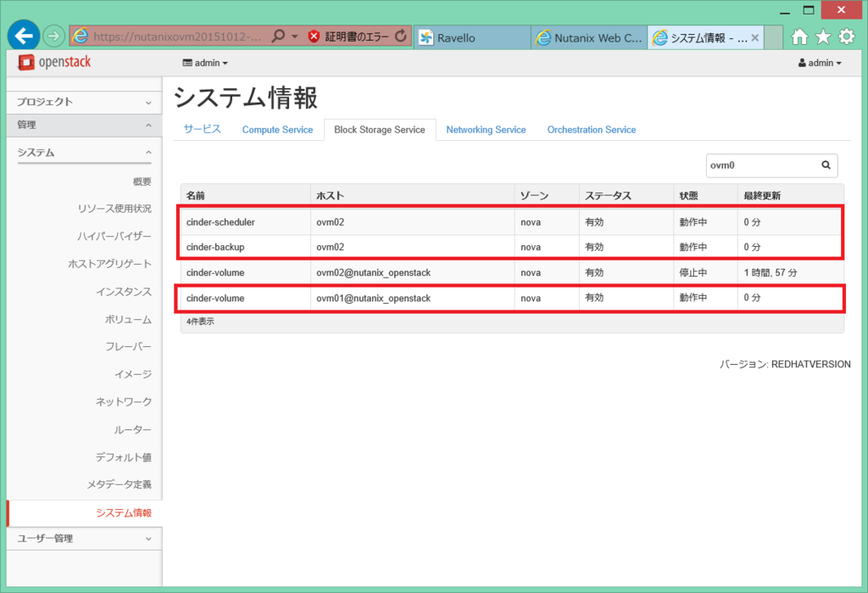
Task: Click the browser forward arrow button
Action: click(53, 36)
